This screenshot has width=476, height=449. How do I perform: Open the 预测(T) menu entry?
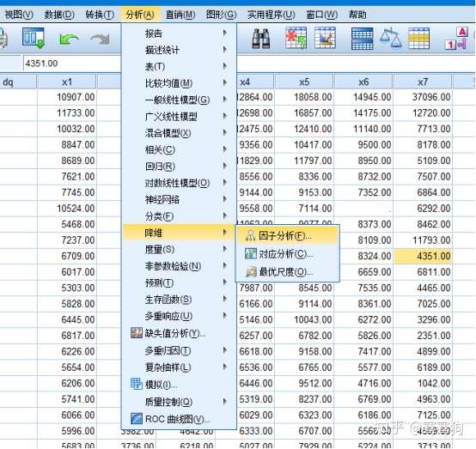coord(179,283)
